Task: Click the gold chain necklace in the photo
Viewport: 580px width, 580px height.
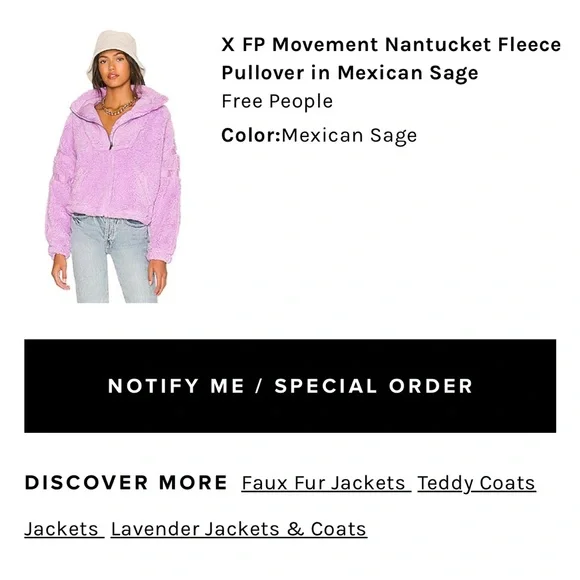Action: (x=117, y=108)
